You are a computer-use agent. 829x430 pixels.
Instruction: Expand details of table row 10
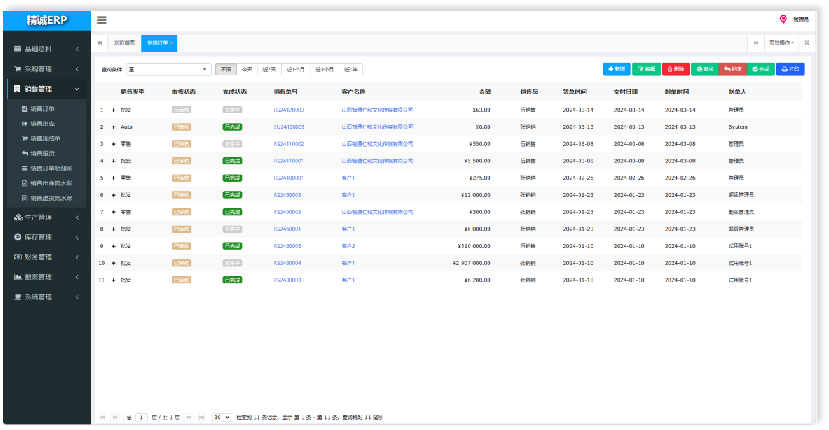(x=113, y=263)
